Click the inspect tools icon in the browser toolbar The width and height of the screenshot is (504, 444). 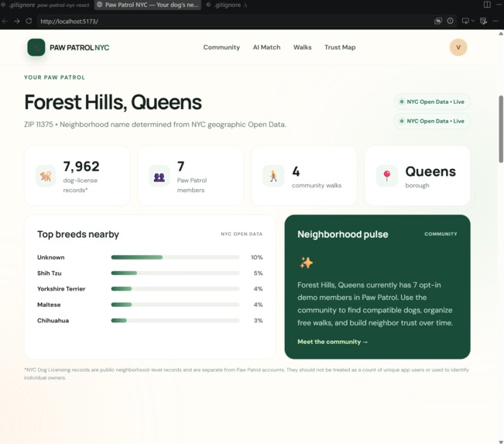[483, 21]
